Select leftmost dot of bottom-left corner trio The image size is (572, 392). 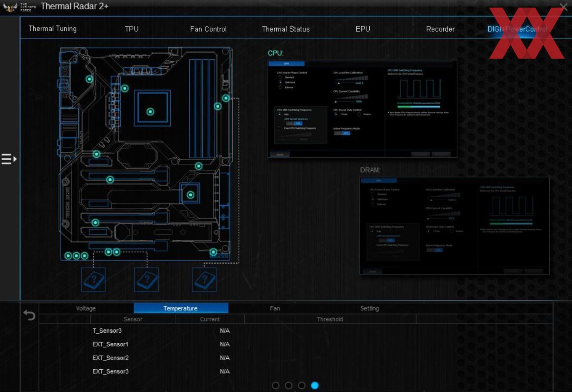68,256
